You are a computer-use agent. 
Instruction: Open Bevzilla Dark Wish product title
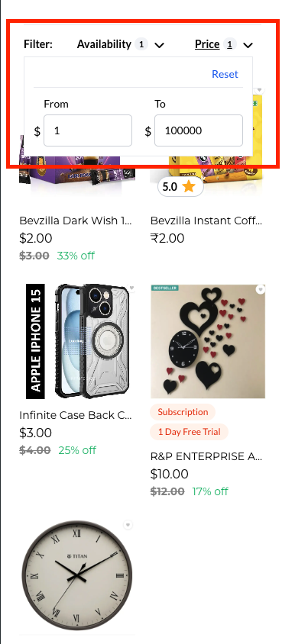[76, 221]
